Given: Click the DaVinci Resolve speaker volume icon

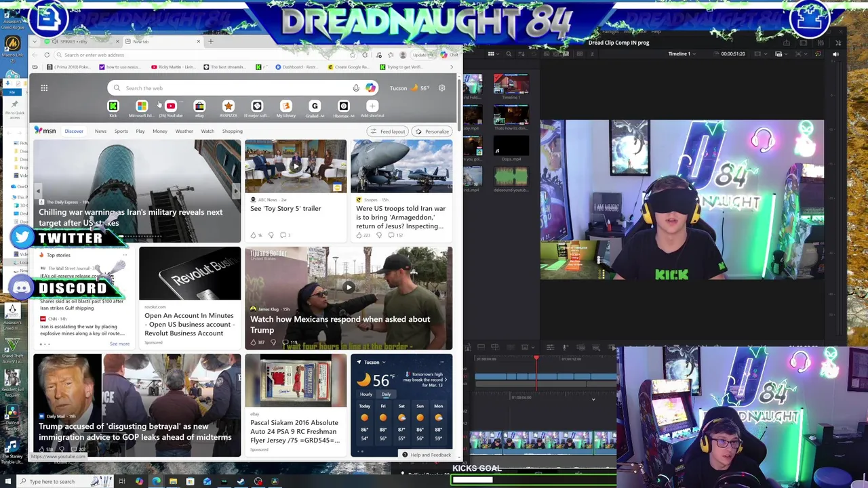Looking at the screenshot, I should (x=835, y=54).
